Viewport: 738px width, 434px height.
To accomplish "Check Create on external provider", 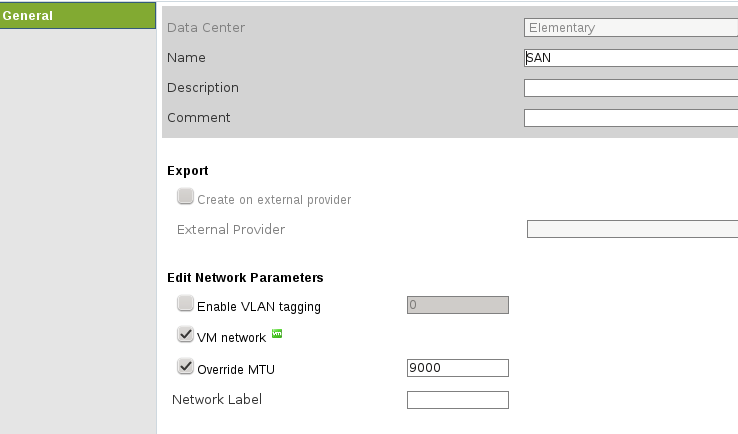I will click(185, 197).
